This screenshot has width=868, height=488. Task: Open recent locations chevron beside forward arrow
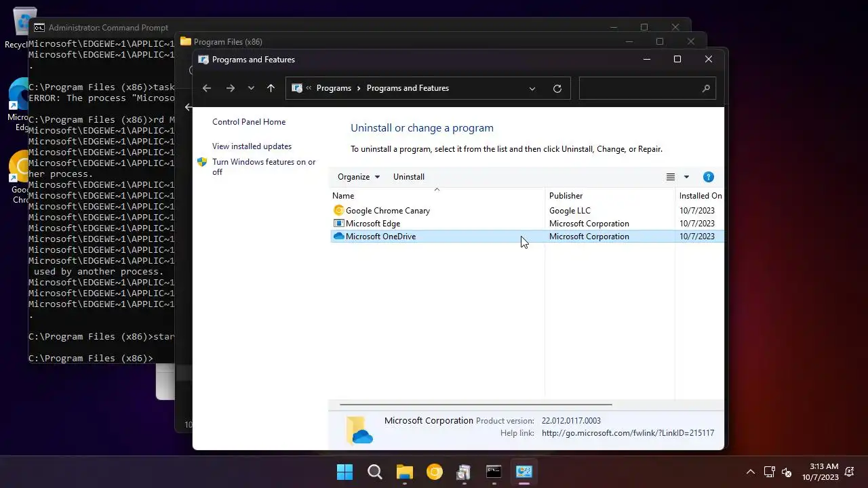point(251,88)
